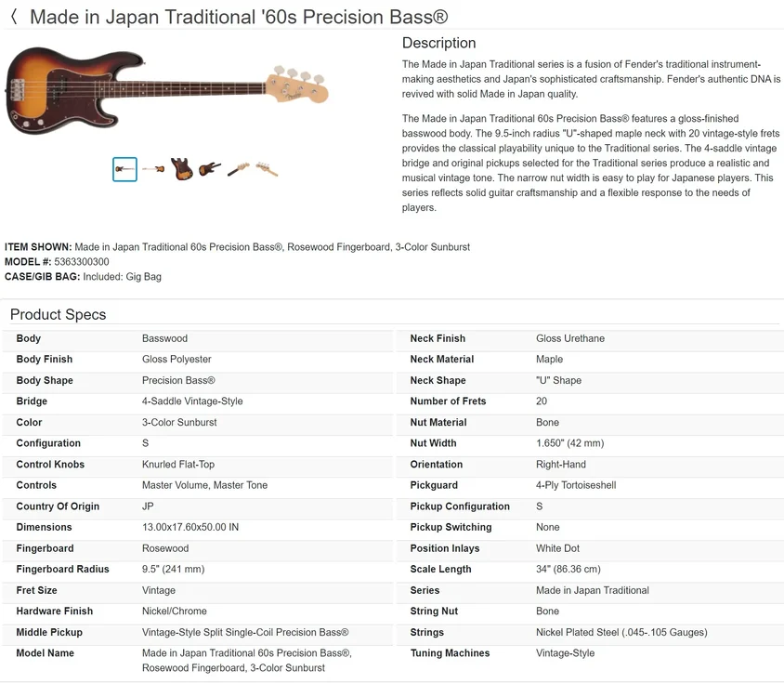View the rear-view bass thumbnail
Image resolution: width=784 pixels, height=697 pixels.
point(153,169)
